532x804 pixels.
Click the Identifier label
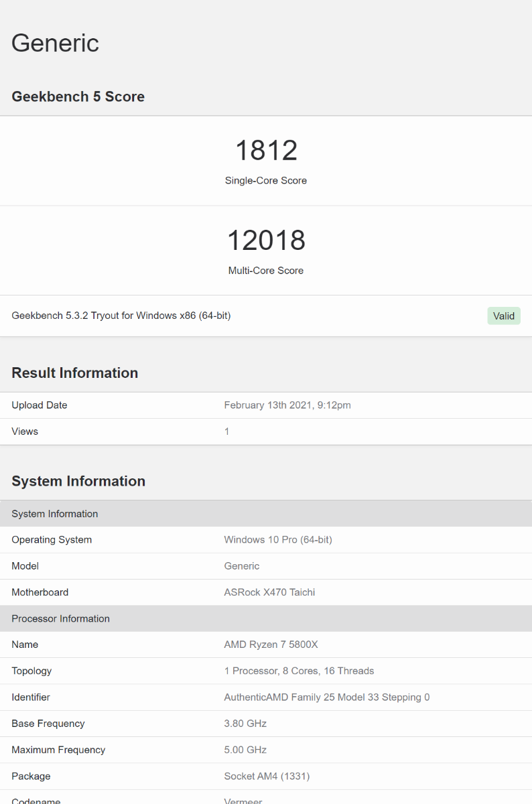click(31, 697)
